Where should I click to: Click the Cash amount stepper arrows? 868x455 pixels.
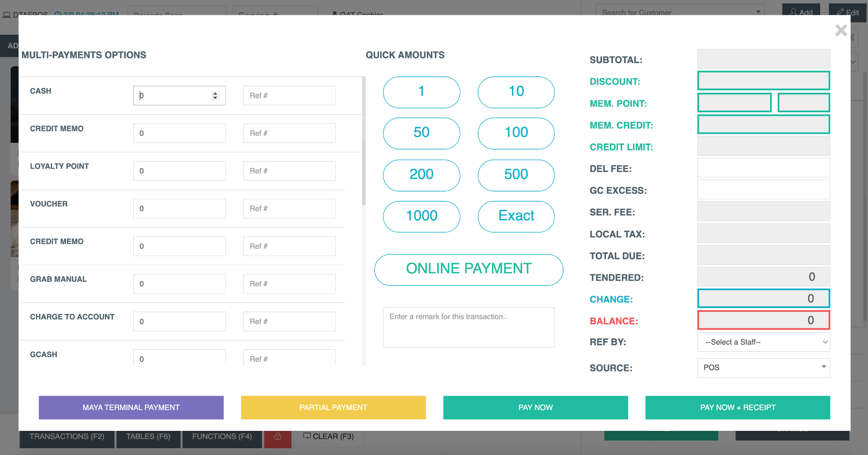pyautogui.click(x=215, y=96)
